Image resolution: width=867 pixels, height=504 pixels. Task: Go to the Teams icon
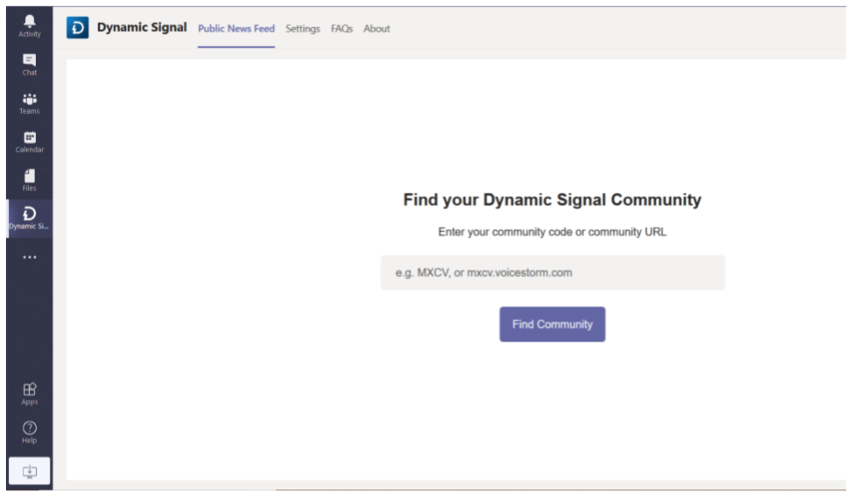coord(29,99)
